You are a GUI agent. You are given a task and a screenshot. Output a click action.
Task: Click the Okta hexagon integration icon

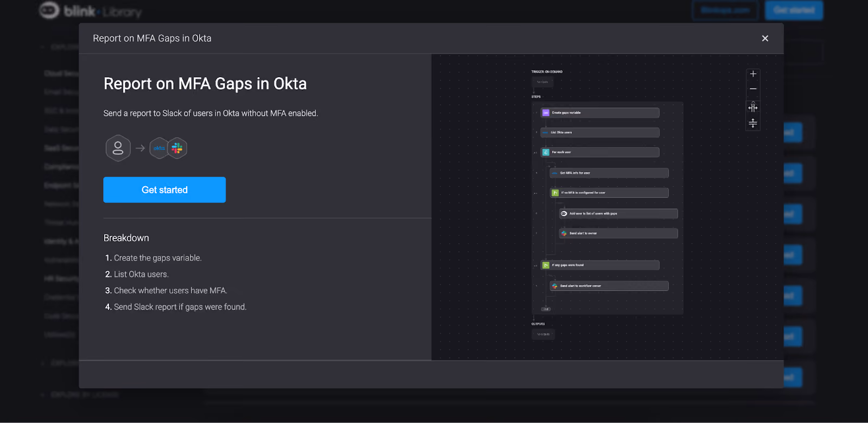(x=159, y=148)
